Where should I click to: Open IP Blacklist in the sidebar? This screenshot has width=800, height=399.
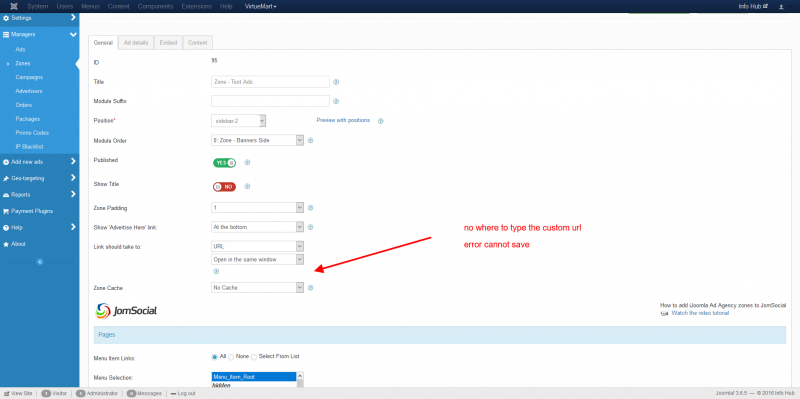(x=30, y=146)
